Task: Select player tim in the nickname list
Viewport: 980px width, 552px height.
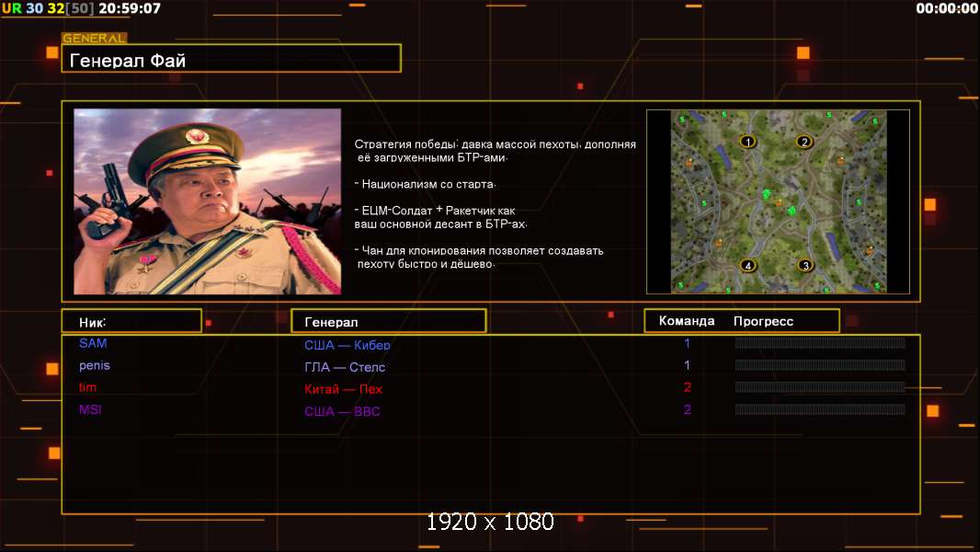Action: point(87,387)
